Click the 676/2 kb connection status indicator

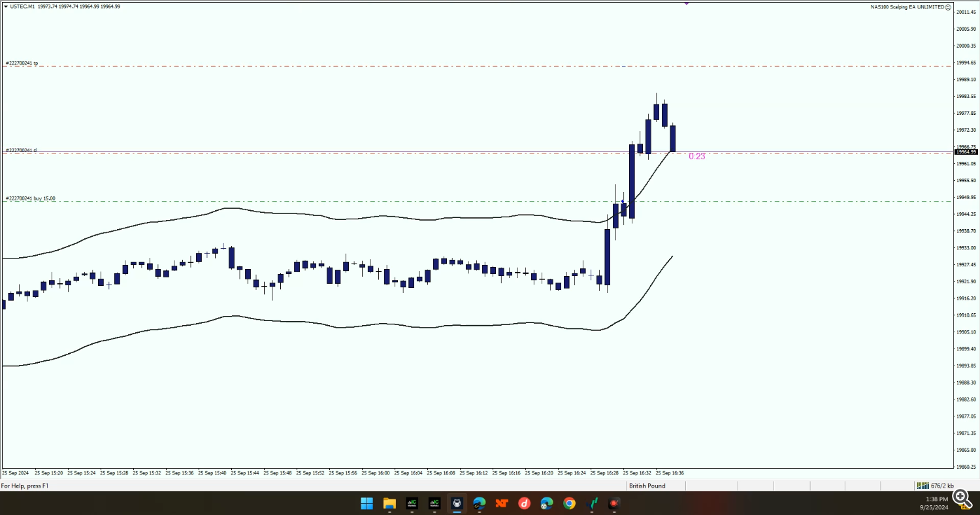tap(935, 486)
